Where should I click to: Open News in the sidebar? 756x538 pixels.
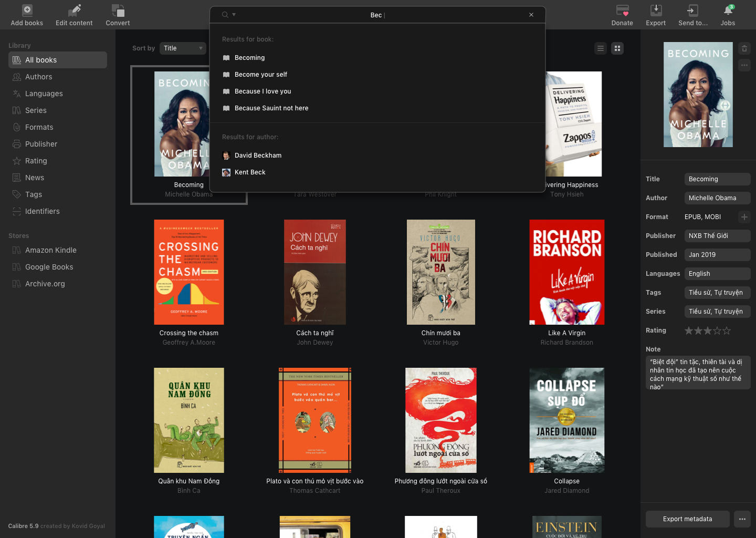coord(58,178)
